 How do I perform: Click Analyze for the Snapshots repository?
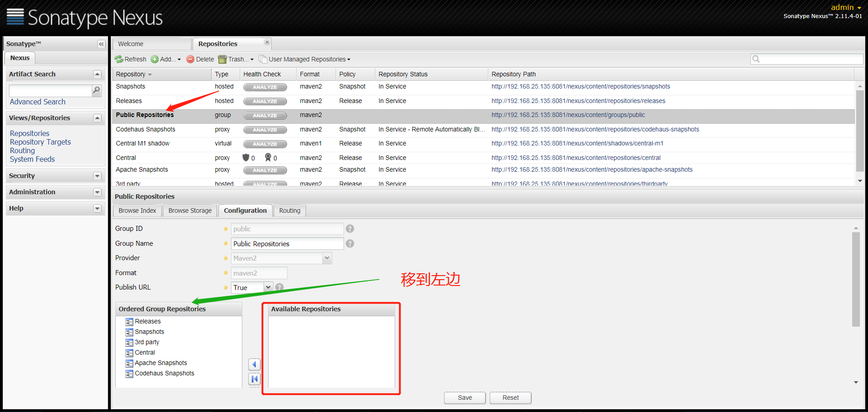coord(265,87)
